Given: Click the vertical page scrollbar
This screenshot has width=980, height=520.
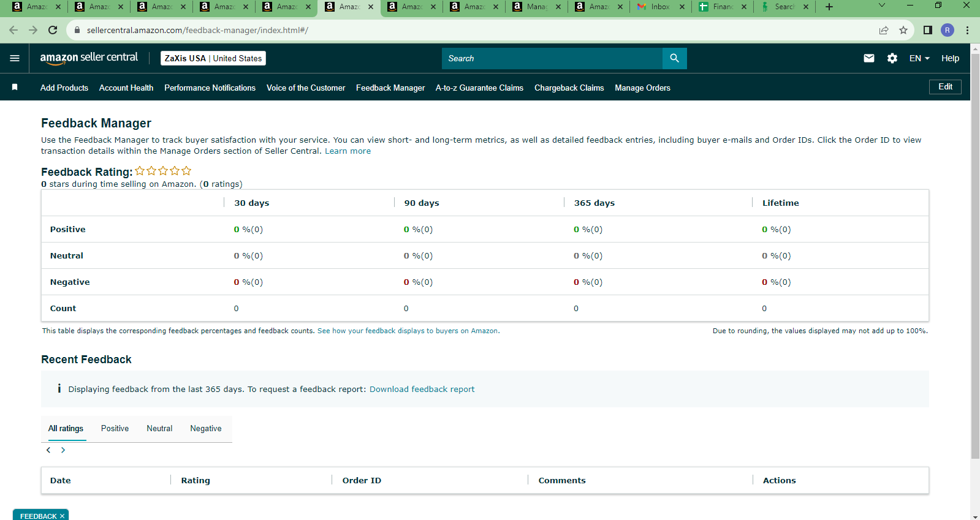Looking at the screenshot, I should [x=975, y=257].
